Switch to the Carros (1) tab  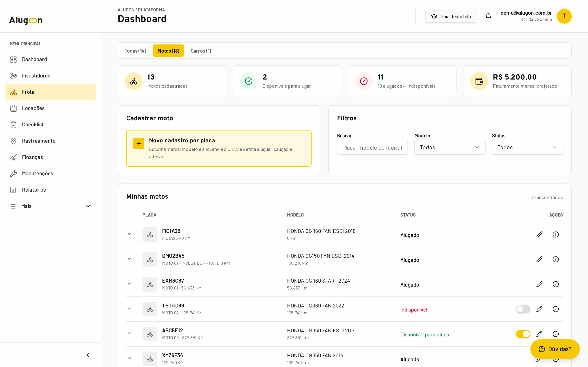(201, 51)
